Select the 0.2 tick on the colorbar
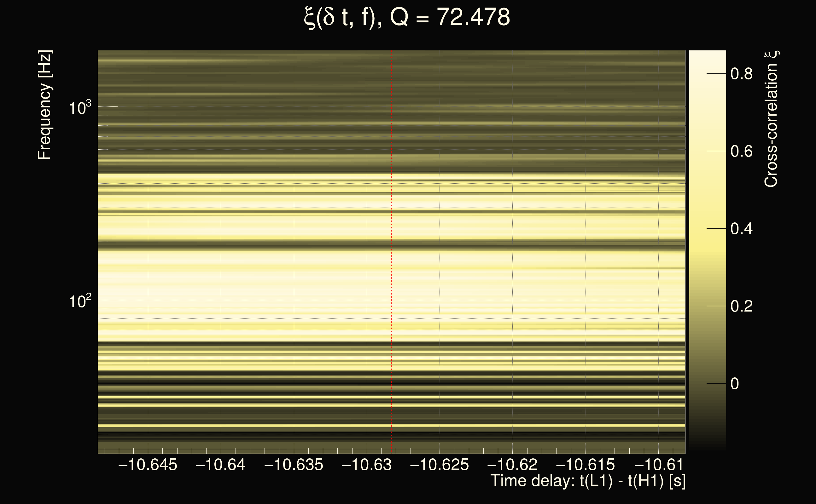 [x=741, y=306]
